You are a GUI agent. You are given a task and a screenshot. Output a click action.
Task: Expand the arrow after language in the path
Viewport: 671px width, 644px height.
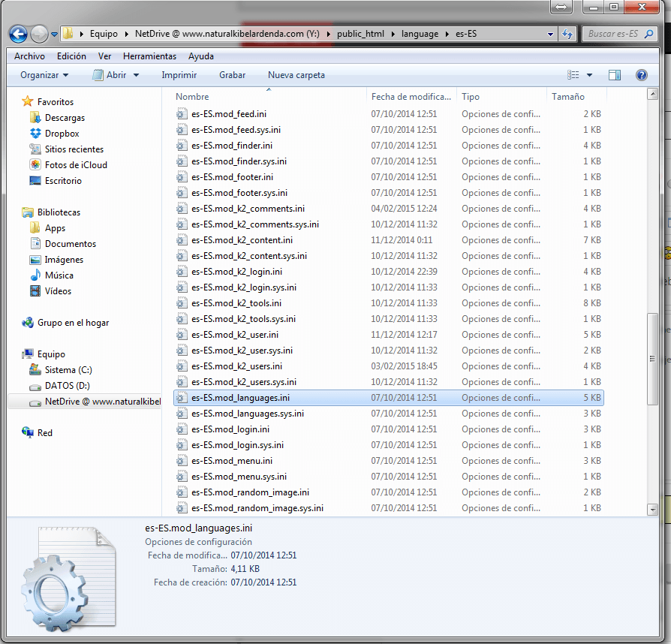coord(447,34)
